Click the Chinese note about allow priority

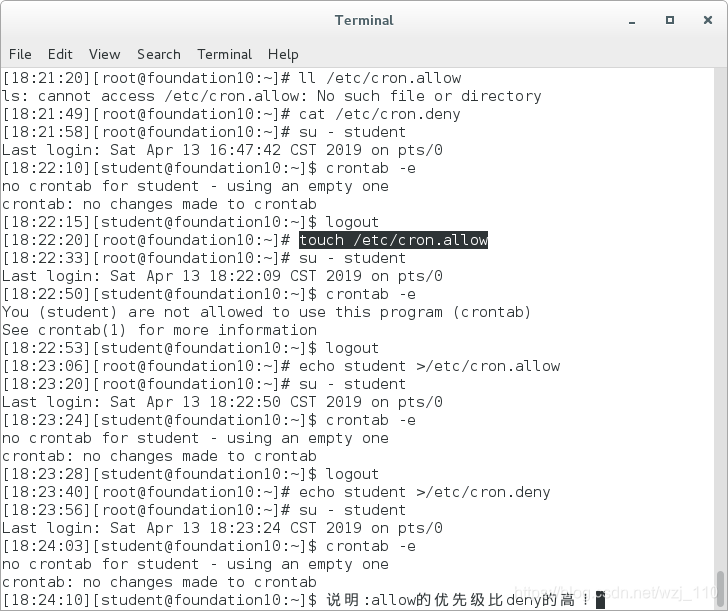[x=458, y=600]
